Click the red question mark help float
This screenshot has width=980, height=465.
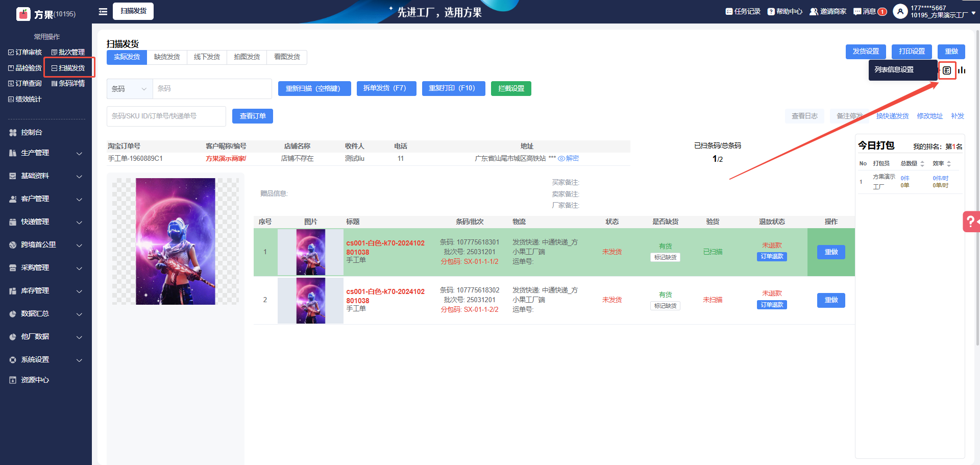[971, 222]
